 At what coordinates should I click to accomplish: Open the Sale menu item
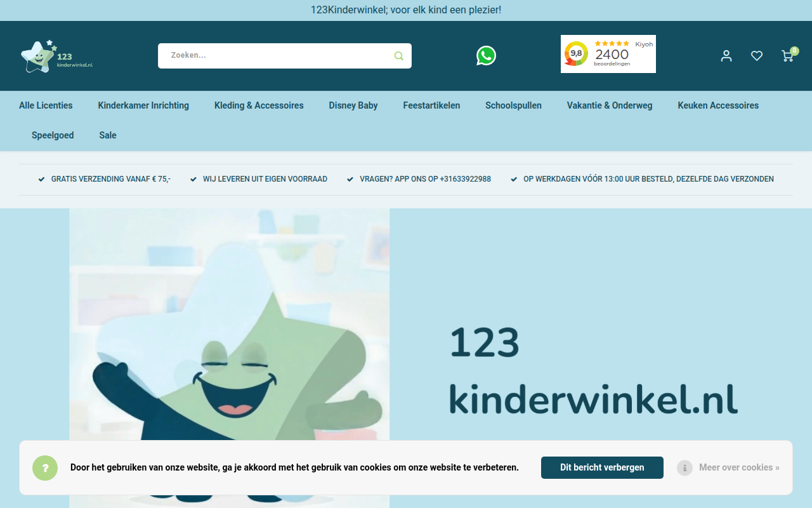108,135
